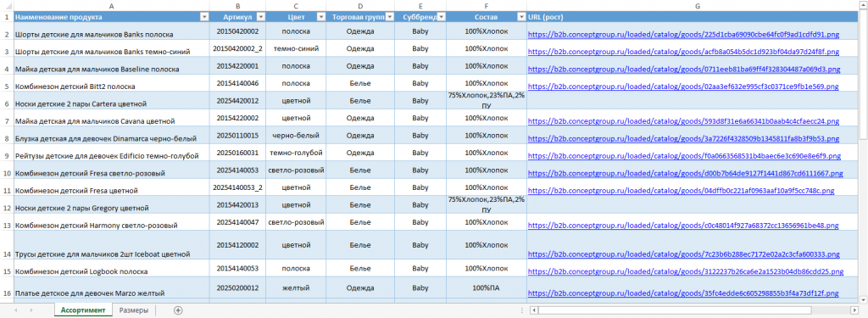Open URL link starting 04dffb0c221af0963
Image resolution: width=868 pixels, height=318 pixels.
coord(681,190)
